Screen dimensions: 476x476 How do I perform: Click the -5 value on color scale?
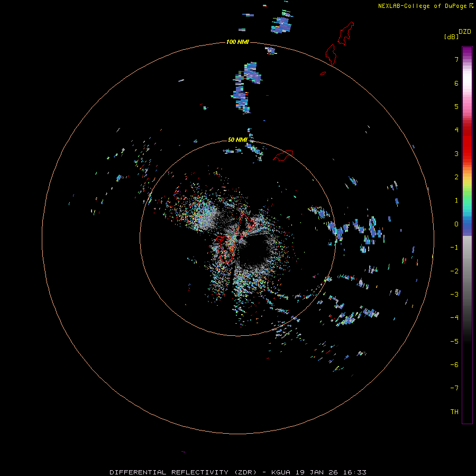tap(454, 341)
